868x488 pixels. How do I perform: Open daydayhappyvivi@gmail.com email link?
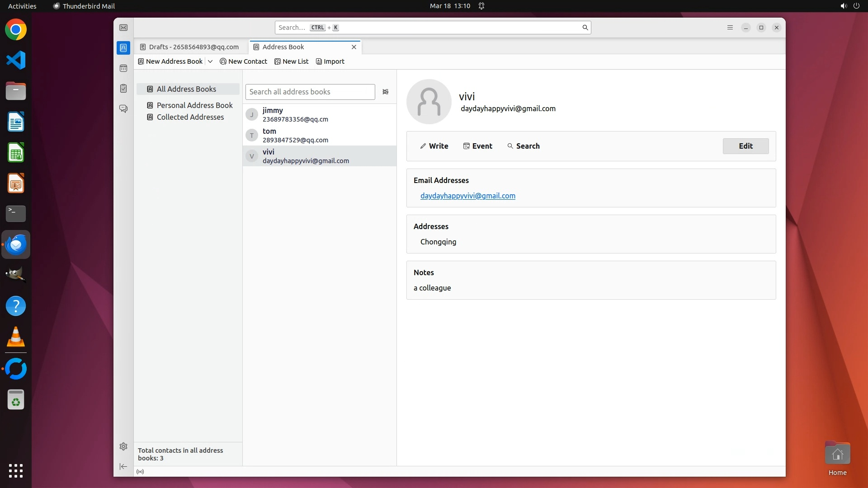[467, 196]
